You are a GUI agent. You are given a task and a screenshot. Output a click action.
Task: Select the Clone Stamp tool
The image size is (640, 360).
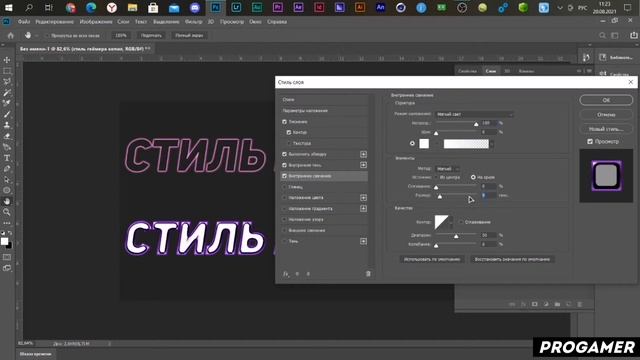pyautogui.click(x=7, y=125)
